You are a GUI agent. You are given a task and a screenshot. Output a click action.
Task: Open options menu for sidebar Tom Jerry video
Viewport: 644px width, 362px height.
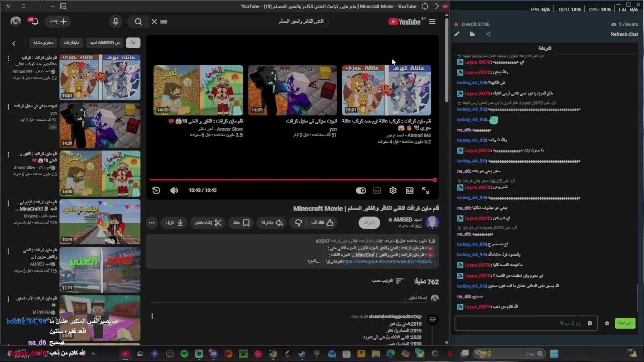(8, 59)
